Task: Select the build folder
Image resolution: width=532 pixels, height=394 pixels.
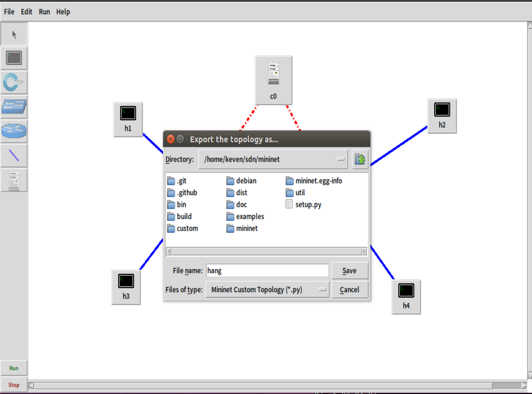Action: click(180, 216)
